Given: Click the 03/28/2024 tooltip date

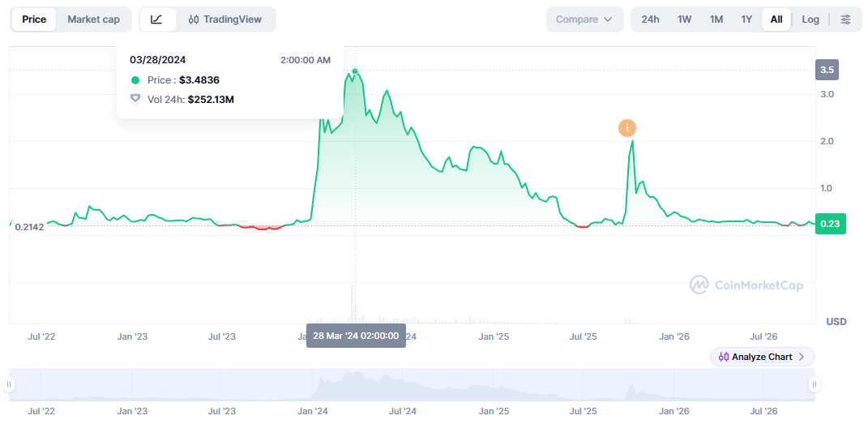Looking at the screenshot, I should click(158, 60).
